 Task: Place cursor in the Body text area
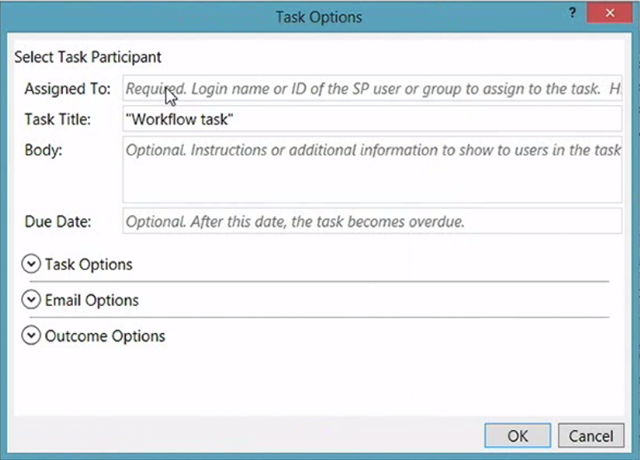tap(372, 169)
